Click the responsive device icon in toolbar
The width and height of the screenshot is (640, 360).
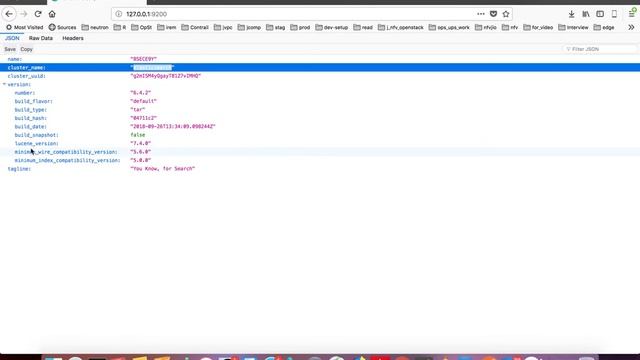pos(614,14)
